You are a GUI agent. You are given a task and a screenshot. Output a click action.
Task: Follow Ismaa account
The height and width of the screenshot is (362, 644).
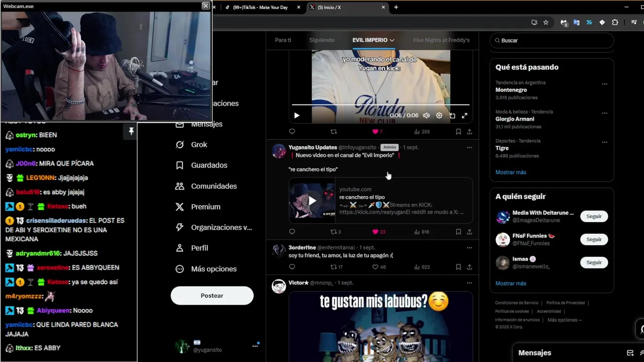pyautogui.click(x=594, y=262)
